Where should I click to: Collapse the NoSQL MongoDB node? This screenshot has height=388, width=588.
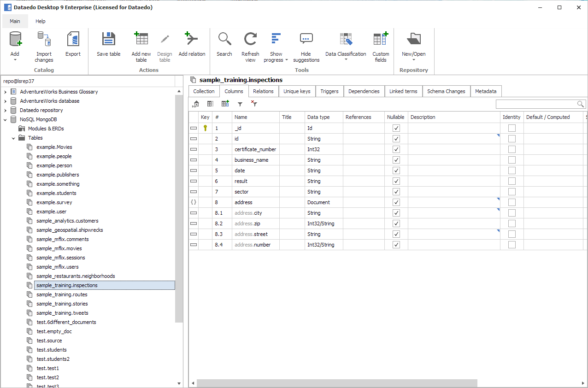pos(6,119)
